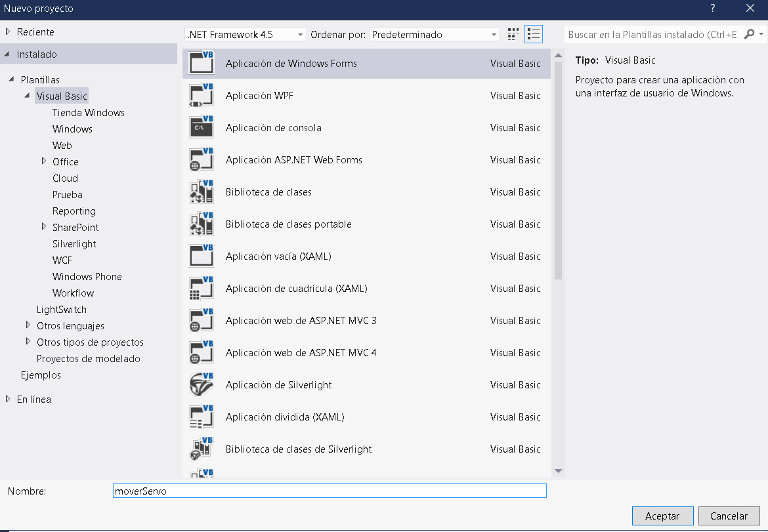Viewport: 768px width, 532px height.
Task: Select the Cloud template category
Action: (x=65, y=178)
